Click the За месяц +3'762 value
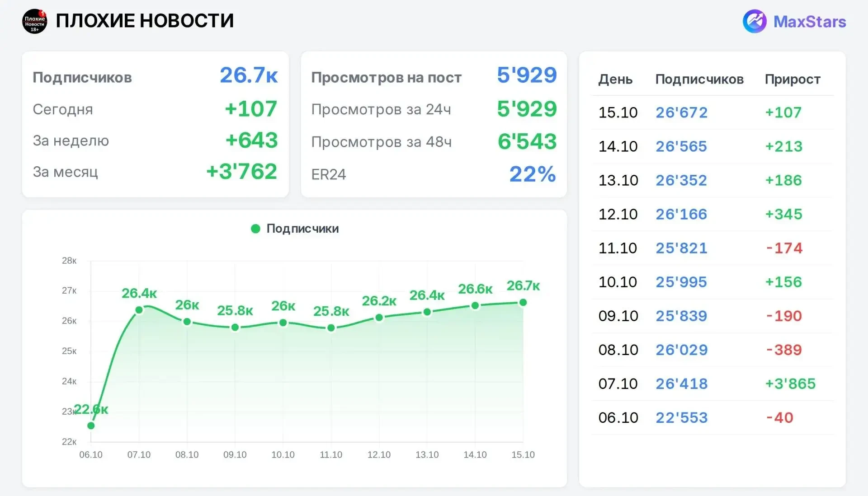The height and width of the screenshot is (496, 868). 241,171
